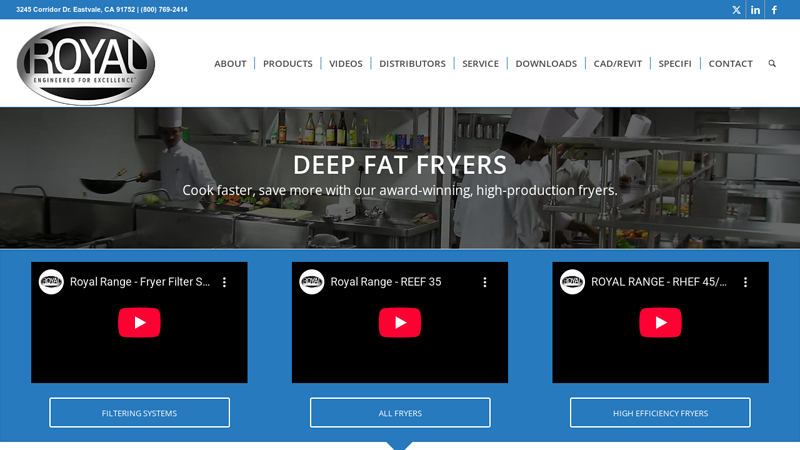The image size is (800, 450).
Task: Go to the Contact page
Action: pos(730,64)
